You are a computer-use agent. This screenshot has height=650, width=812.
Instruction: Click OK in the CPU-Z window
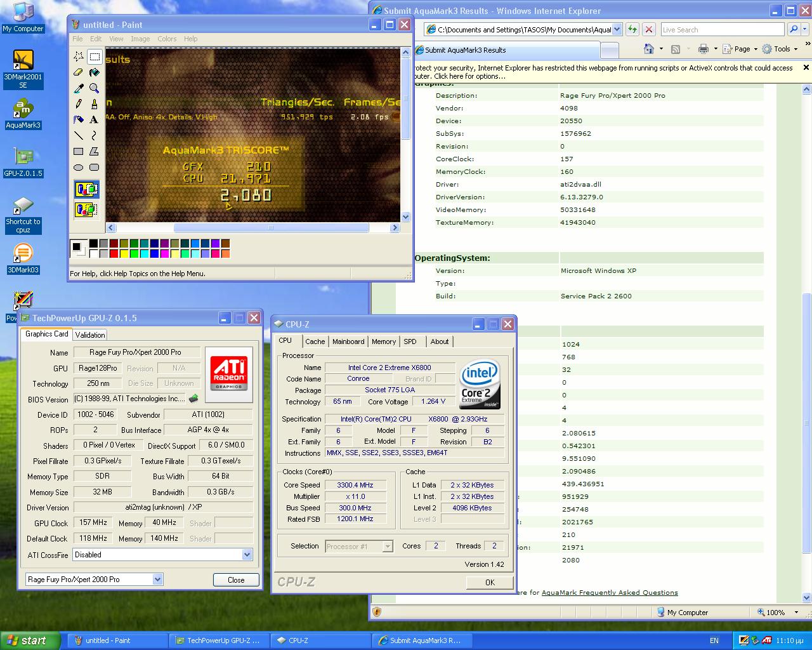click(x=490, y=582)
